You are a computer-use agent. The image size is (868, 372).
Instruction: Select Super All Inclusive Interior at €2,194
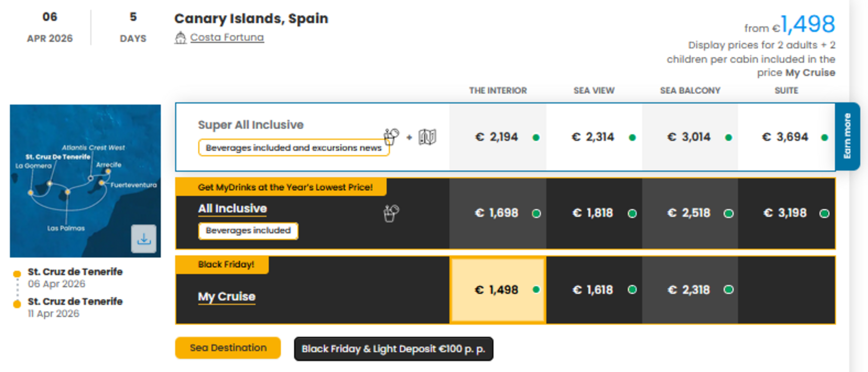(497, 137)
